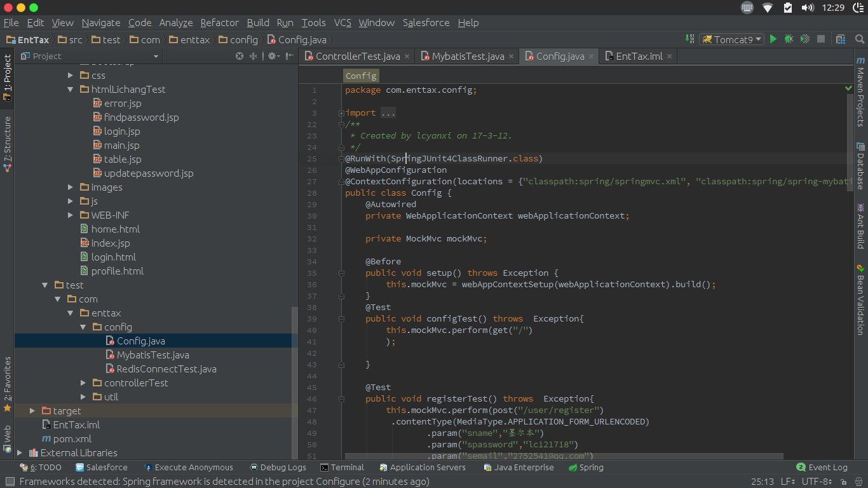Open Bean Validation side tool window
Screen dimensions: 868x488
coord(860,299)
